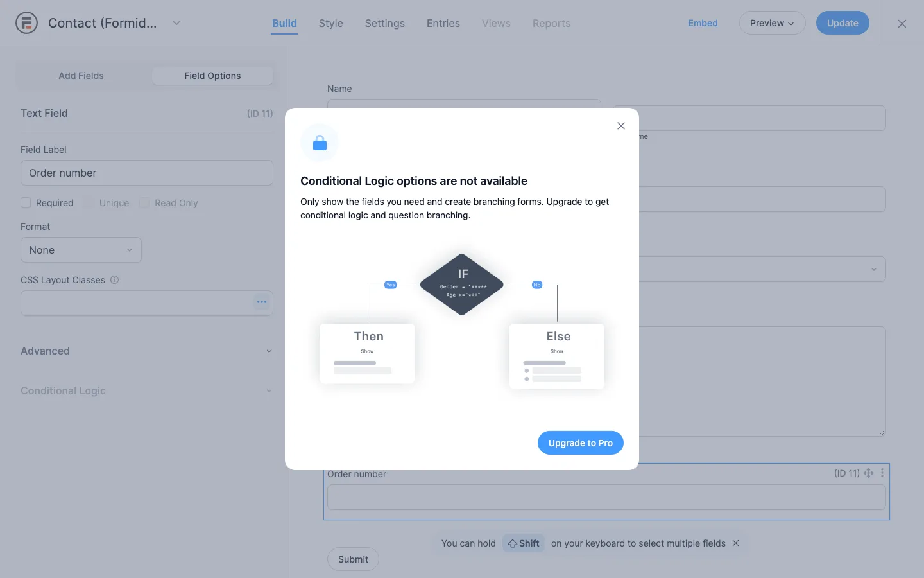Image resolution: width=924 pixels, height=578 pixels.
Task: Click the dialog heading about Conditional Logic
Action: 414,181
